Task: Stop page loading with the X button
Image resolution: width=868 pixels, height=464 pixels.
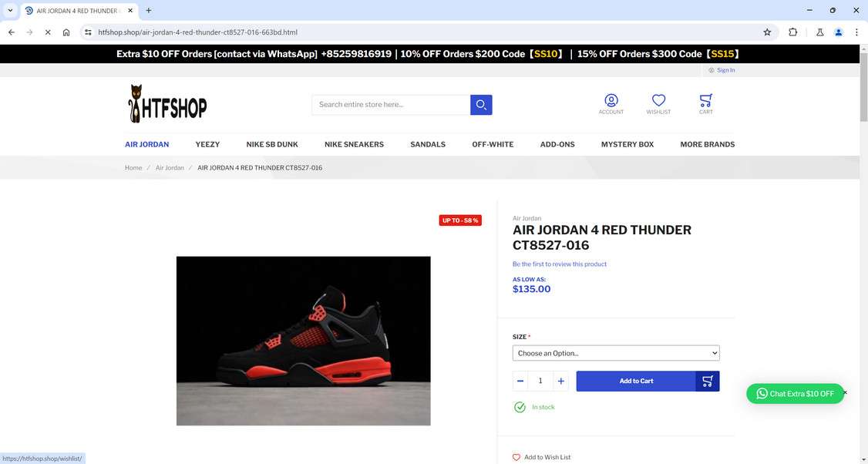Action: coord(48,32)
